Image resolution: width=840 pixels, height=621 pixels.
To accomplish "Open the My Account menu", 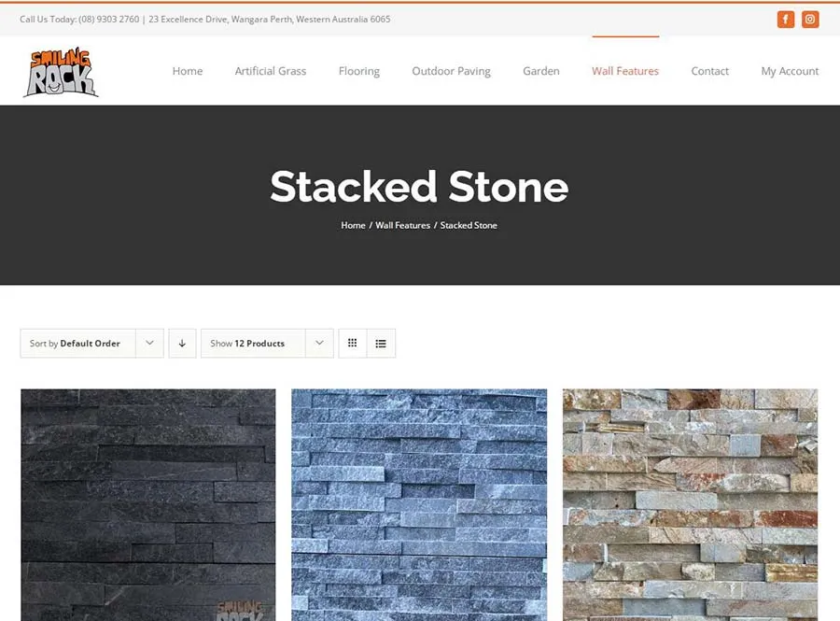I will point(790,71).
